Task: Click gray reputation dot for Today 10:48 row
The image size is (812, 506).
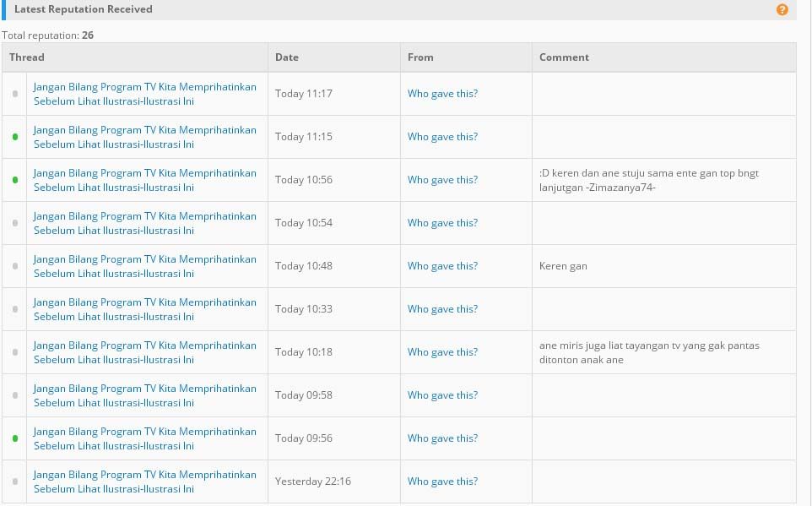Action: pos(15,266)
